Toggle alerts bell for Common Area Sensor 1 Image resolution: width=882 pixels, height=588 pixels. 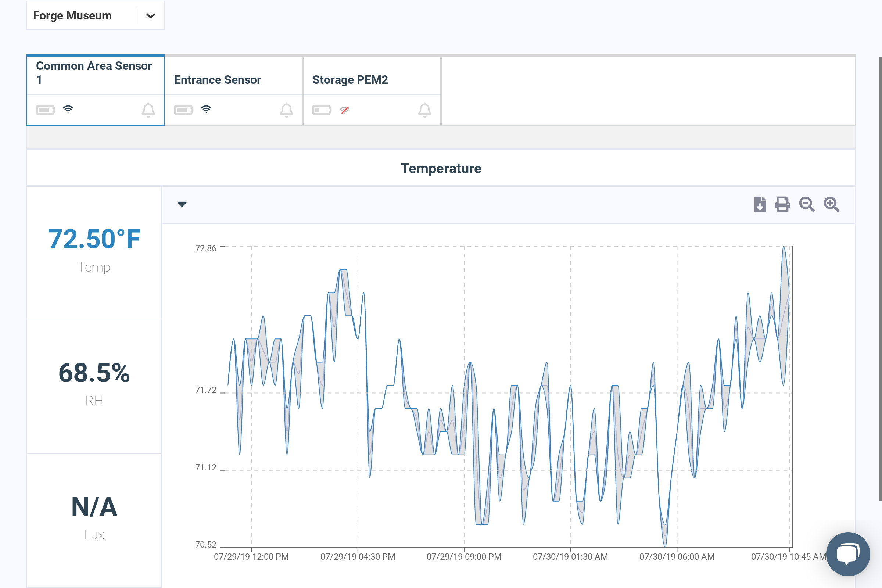point(148,110)
